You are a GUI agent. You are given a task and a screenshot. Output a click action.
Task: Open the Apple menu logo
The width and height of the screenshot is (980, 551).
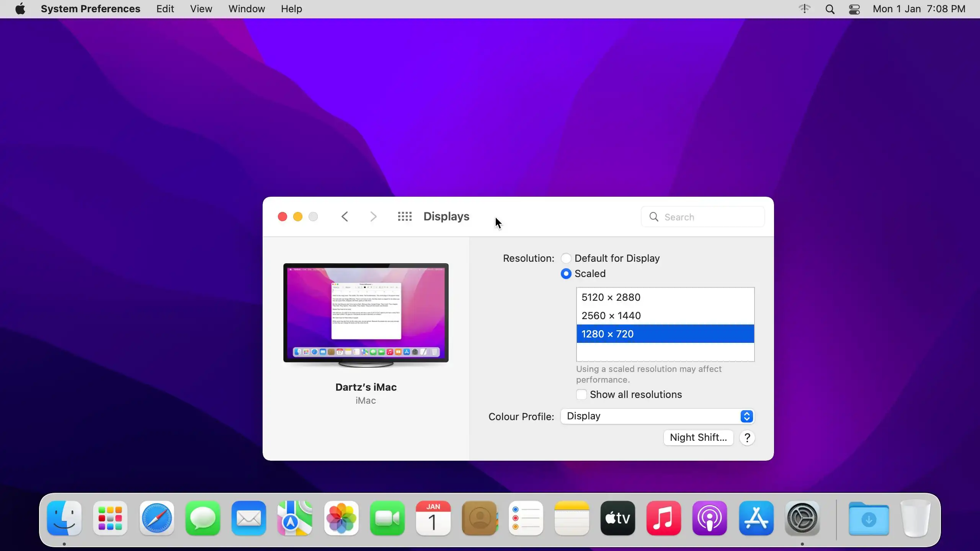click(x=20, y=9)
